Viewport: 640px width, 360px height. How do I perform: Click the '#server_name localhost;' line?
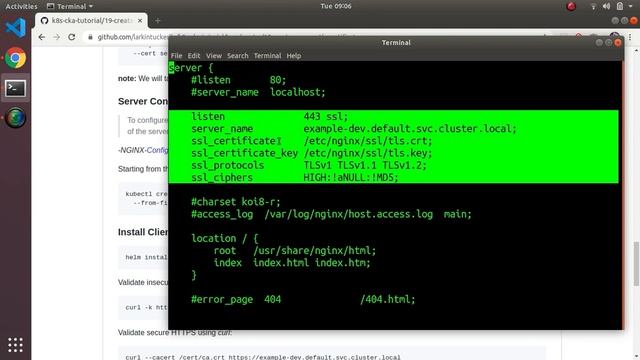click(x=258, y=92)
